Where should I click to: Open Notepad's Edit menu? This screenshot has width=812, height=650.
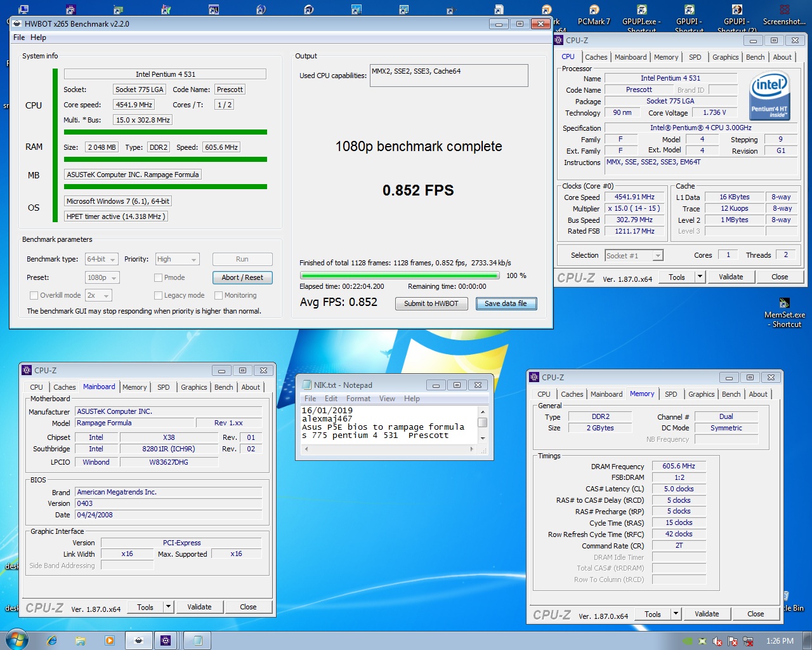pyautogui.click(x=331, y=399)
